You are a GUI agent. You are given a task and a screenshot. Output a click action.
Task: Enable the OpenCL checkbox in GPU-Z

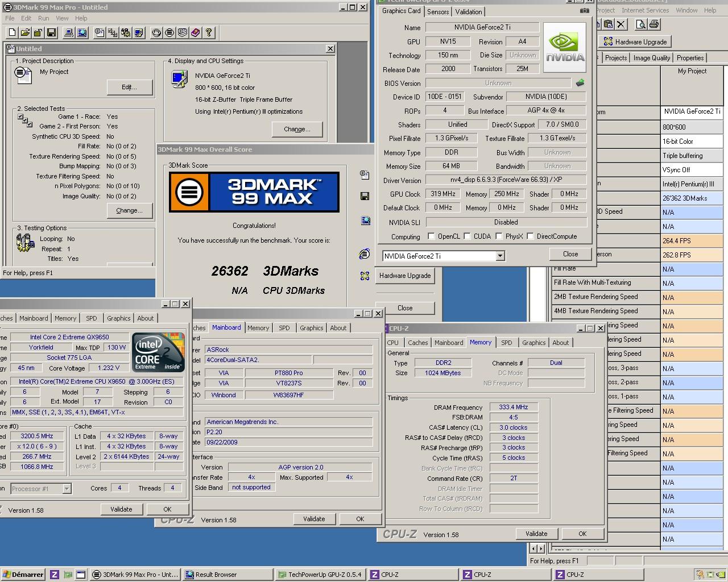[431, 236]
